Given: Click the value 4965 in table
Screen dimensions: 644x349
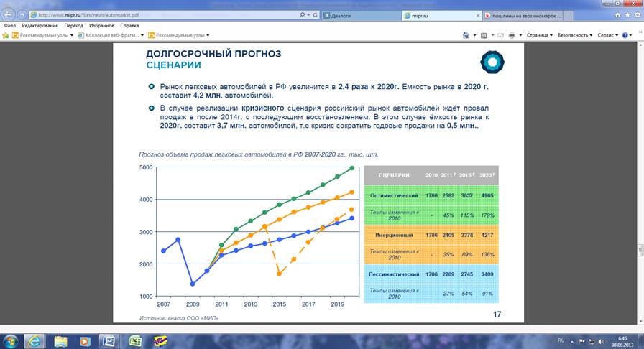Looking at the screenshot, I should (487, 195).
